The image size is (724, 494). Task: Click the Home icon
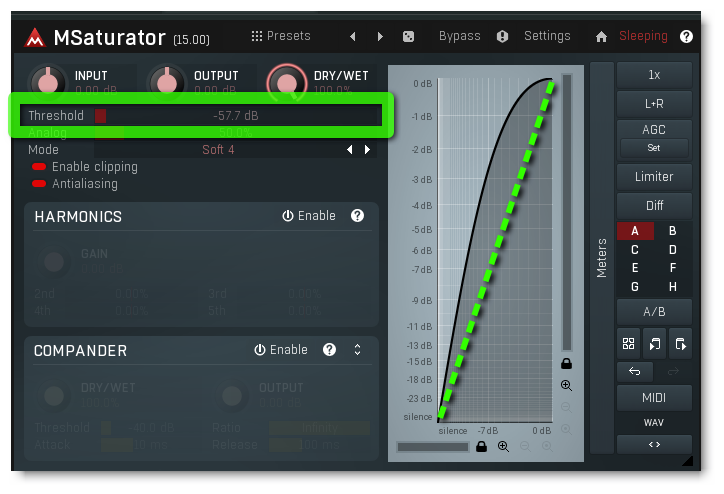click(601, 36)
